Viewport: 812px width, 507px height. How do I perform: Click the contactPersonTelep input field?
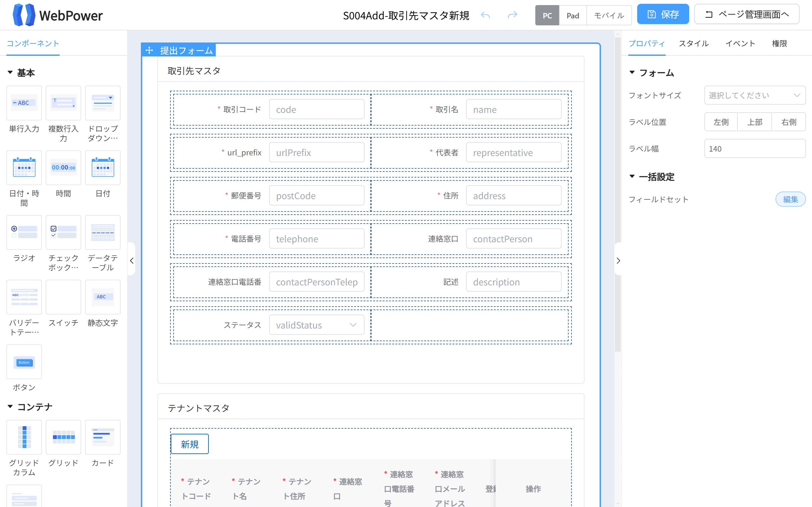click(x=316, y=282)
